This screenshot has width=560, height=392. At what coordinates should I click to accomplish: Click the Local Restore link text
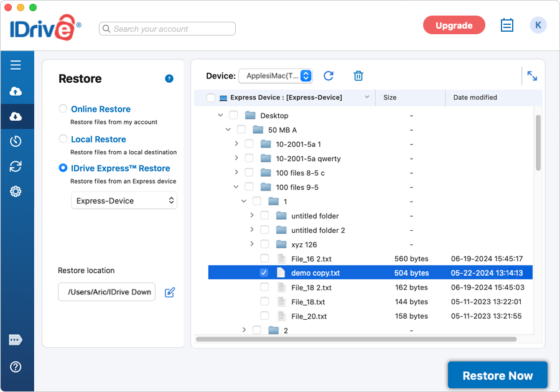click(x=98, y=139)
